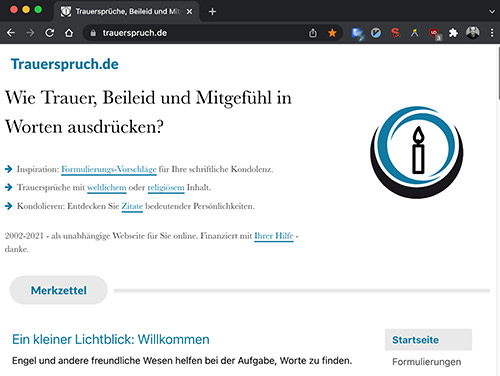Click the page's vertical scrollbar
The image size is (500, 376).
(498, 73)
